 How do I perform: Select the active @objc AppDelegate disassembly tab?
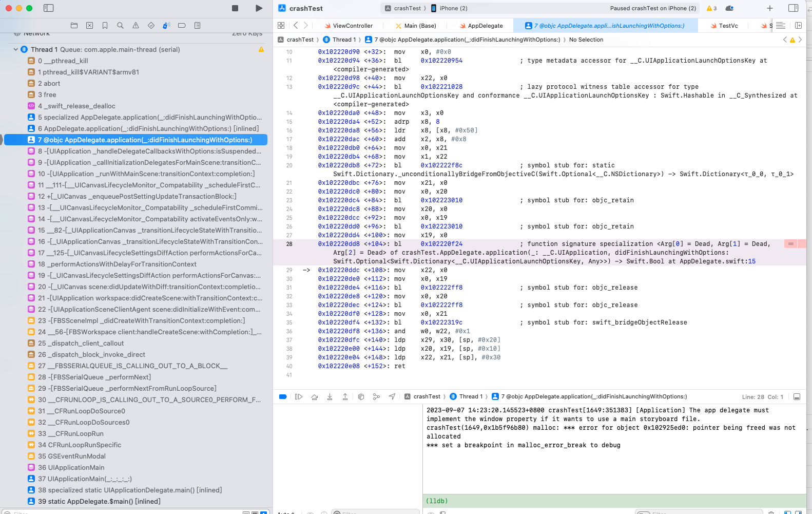(x=605, y=26)
